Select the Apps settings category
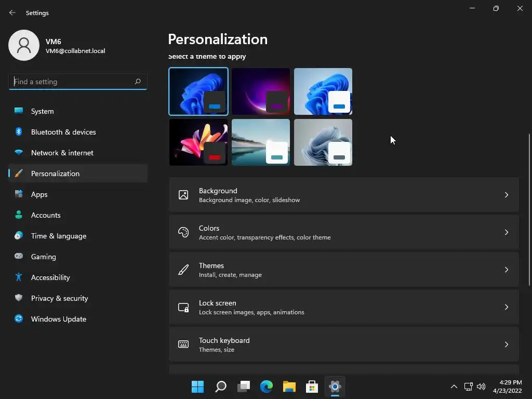The image size is (532, 399). (x=78, y=194)
